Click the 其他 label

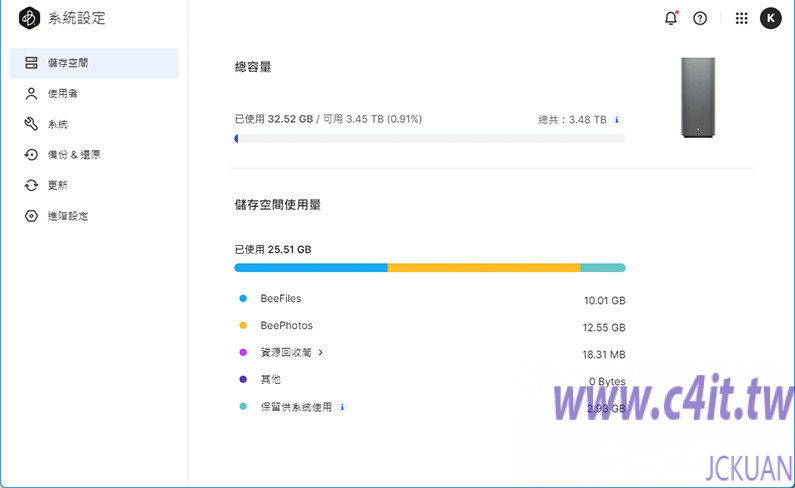(271, 379)
